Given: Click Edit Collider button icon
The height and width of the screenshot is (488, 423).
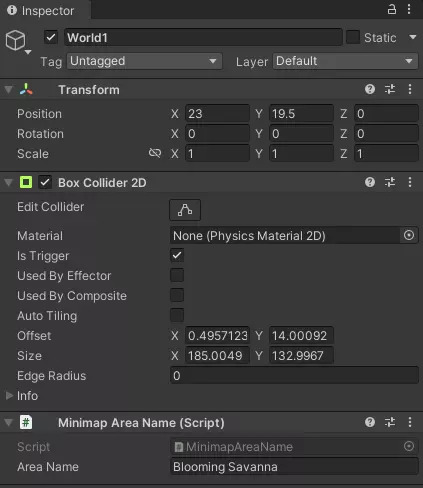Looking at the screenshot, I should click(x=185, y=210).
